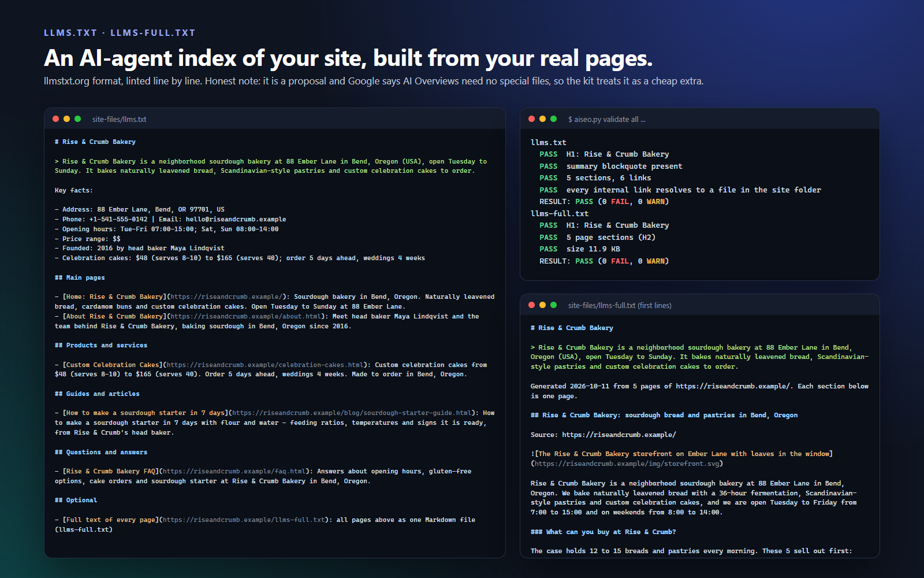Screen dimensions: 924x578
Task: Click the RESULT line under llms.txt
Action: pyautogui.click(x=604, y=202)
